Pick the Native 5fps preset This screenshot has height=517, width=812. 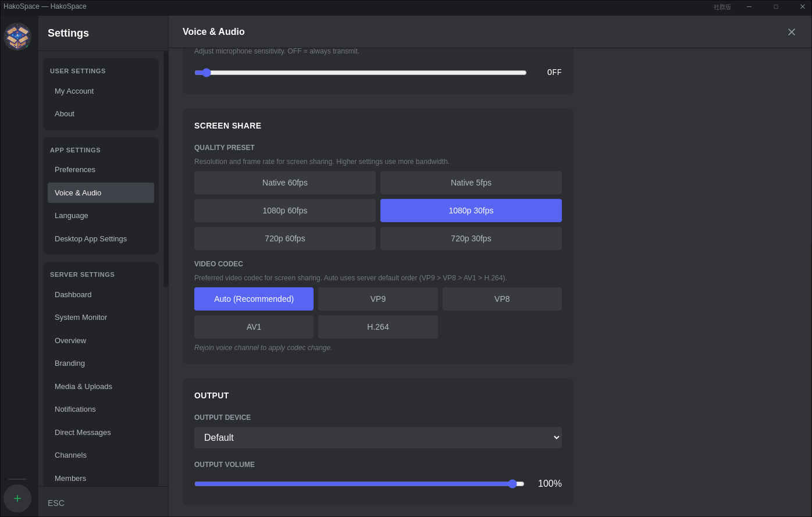pyautogui.click(x=471, y=183)
